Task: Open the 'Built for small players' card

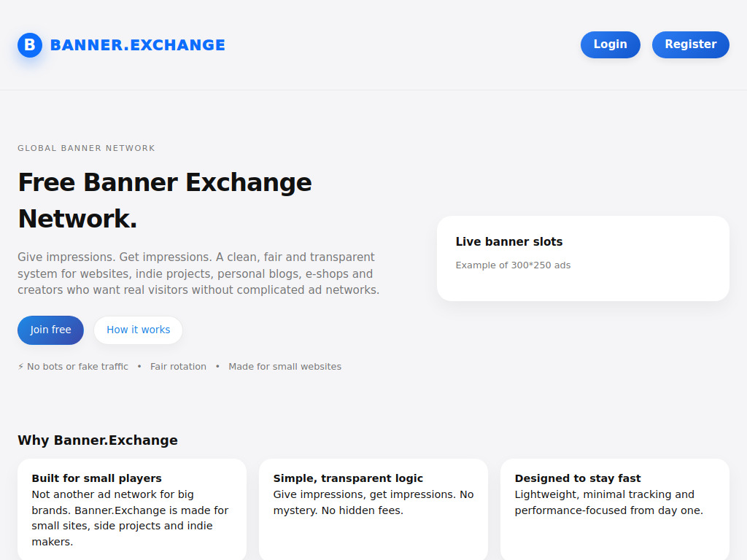Action: (131, 509)
